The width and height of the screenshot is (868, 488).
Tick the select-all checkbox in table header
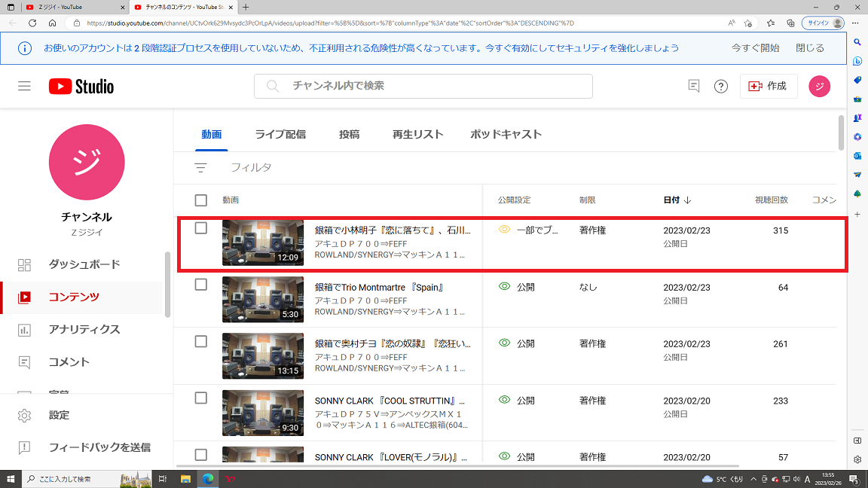tap(201, 200)
